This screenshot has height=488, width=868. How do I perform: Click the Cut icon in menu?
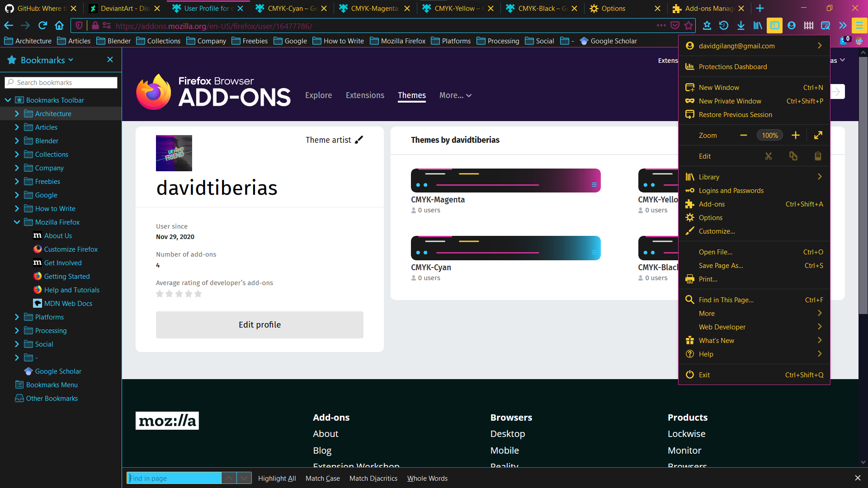tap(768, 156)
